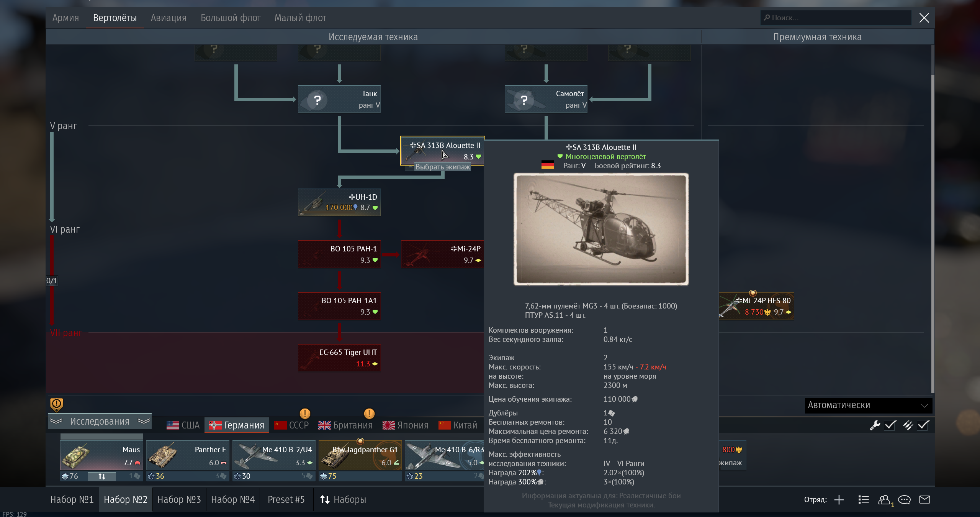Select the США nation tab
Image resolution: width=980 pixels, height=517 pixels.
183,425
